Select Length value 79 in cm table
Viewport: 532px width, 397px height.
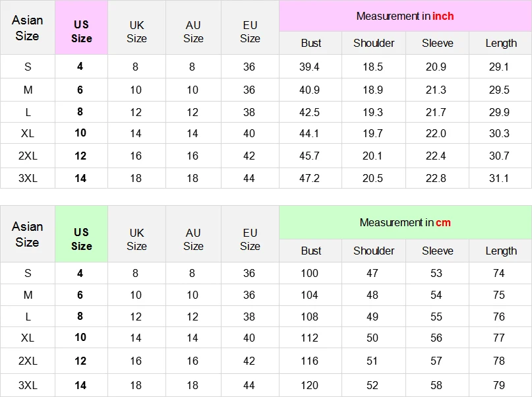(499, 385)
